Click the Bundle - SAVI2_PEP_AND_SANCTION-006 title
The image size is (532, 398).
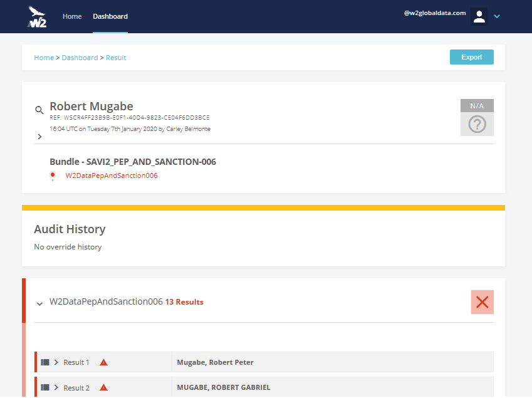coord(133,162)
